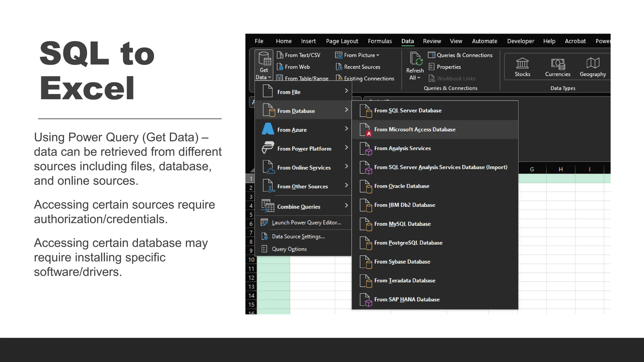The width and height of the screenshot is (644, 362).
Task: Select the Data ribbon tab
Action: coord(408,41)
